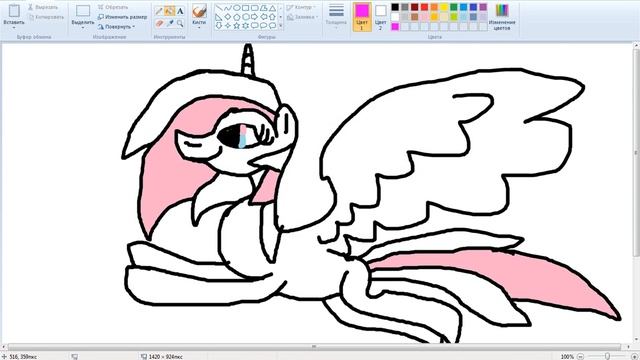This screenshot has width=640, height=360.
Task: Select the Fill with color bucket tool
Action: 169,11
